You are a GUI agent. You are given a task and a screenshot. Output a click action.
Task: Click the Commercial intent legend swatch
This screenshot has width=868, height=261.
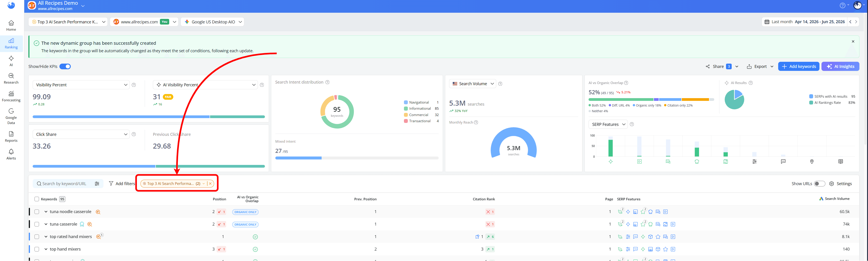[x=406, y=115]
